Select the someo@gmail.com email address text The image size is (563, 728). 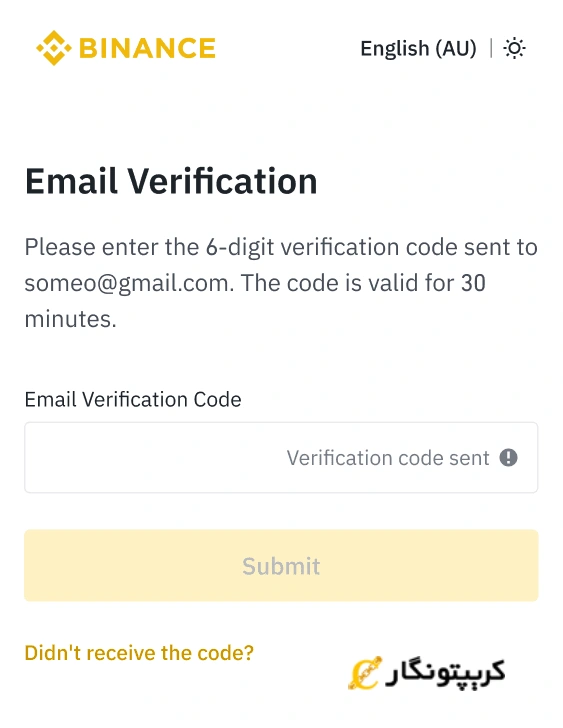click(129, 283)
